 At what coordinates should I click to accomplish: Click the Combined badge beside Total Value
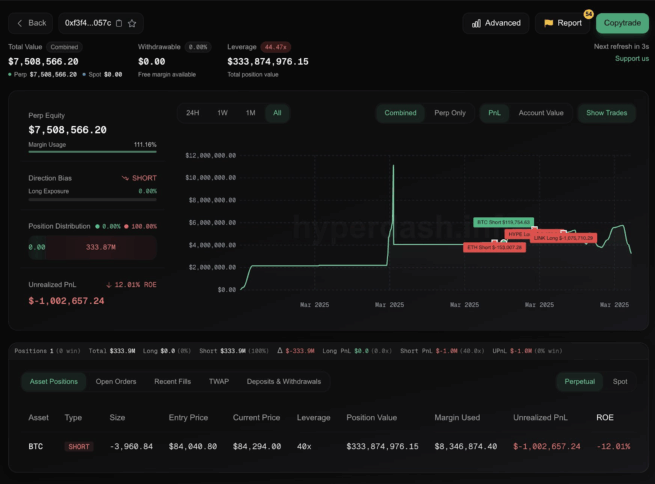64,47
